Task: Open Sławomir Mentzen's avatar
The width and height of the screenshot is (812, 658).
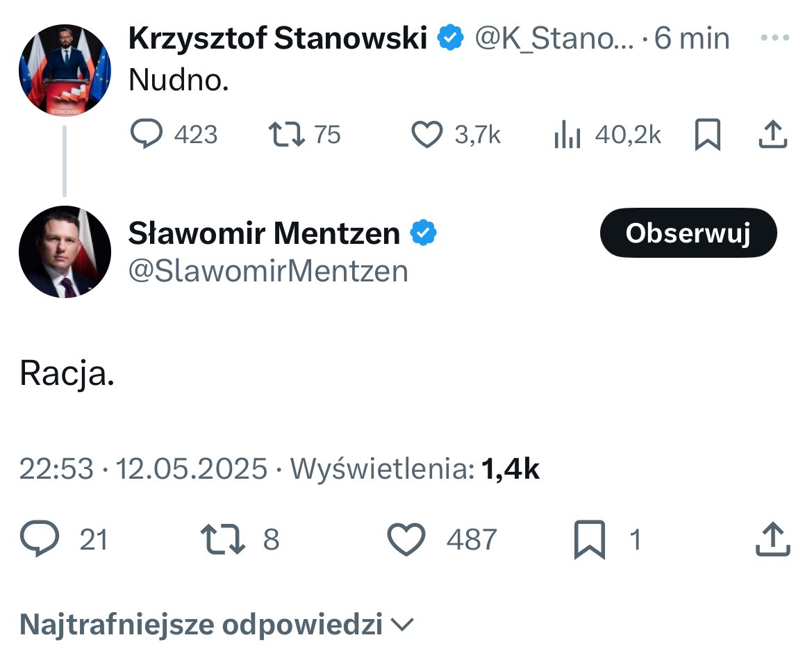Action: coord(65,252)
